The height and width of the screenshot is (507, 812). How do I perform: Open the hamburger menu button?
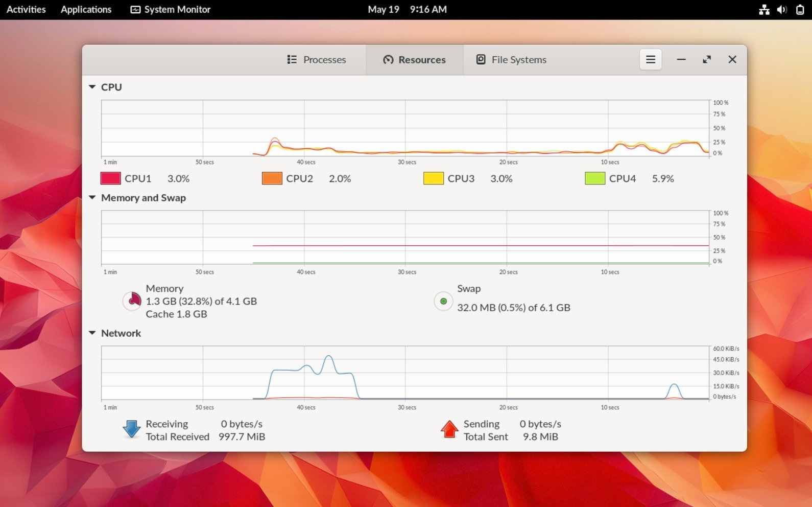tap(650, 60)
